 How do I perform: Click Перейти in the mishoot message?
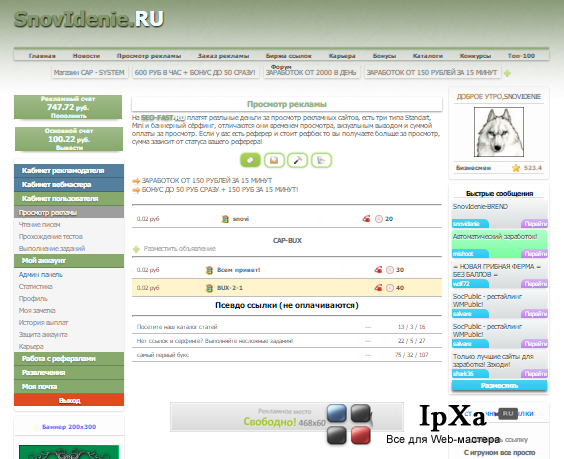(x=535, y=254)
